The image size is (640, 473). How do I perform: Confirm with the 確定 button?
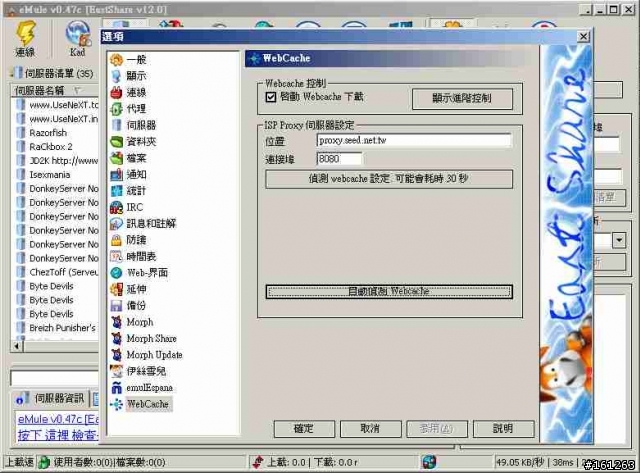pyautogui.click(x=304, y=429)
